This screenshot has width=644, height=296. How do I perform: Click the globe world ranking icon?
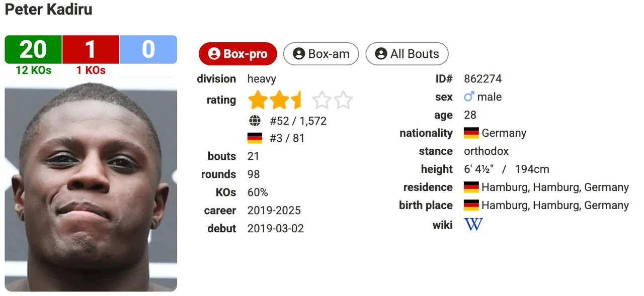[255, 121]
